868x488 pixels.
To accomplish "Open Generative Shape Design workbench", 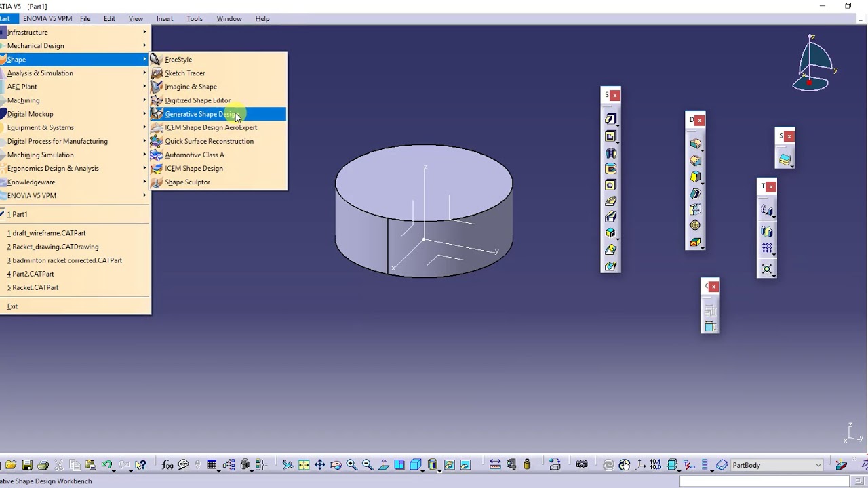I will 218,114.
